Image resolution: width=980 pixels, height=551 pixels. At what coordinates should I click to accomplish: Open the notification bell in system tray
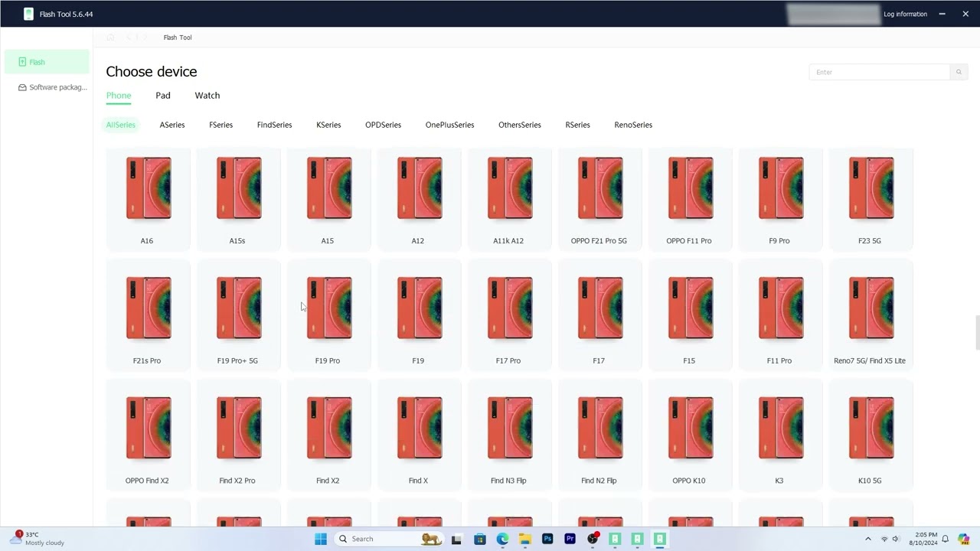pyautogui.click(x=945, y=539)
